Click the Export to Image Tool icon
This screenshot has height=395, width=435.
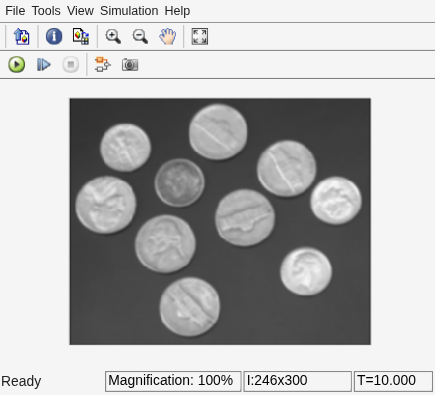tap(22, 36)
